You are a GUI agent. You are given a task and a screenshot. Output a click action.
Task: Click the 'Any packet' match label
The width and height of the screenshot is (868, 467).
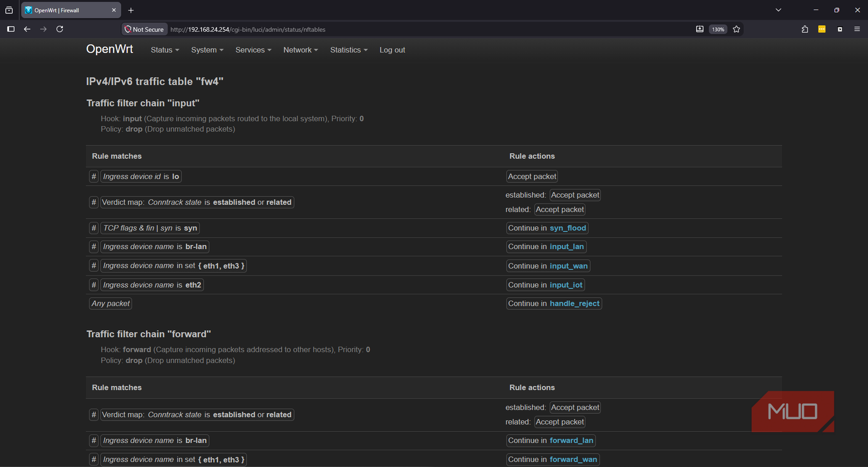click(110, 303)
